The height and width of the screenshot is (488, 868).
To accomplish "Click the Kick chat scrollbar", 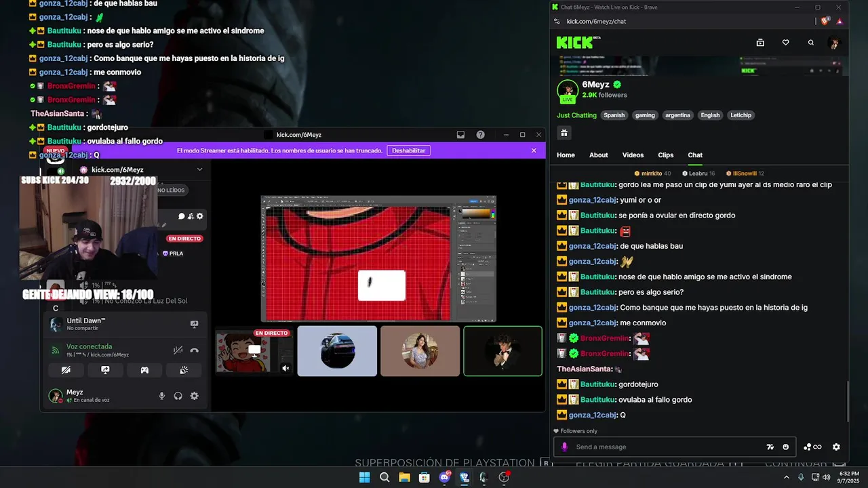I will pos(847,401).
